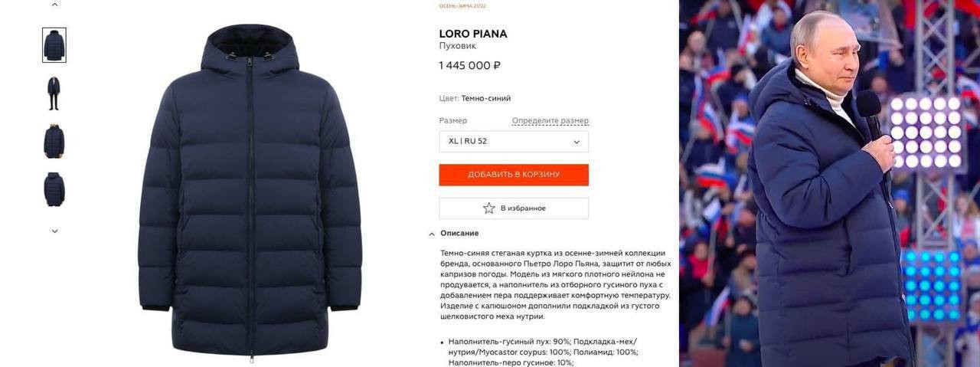Click the rally photo on the right

(x=829, y=184)
